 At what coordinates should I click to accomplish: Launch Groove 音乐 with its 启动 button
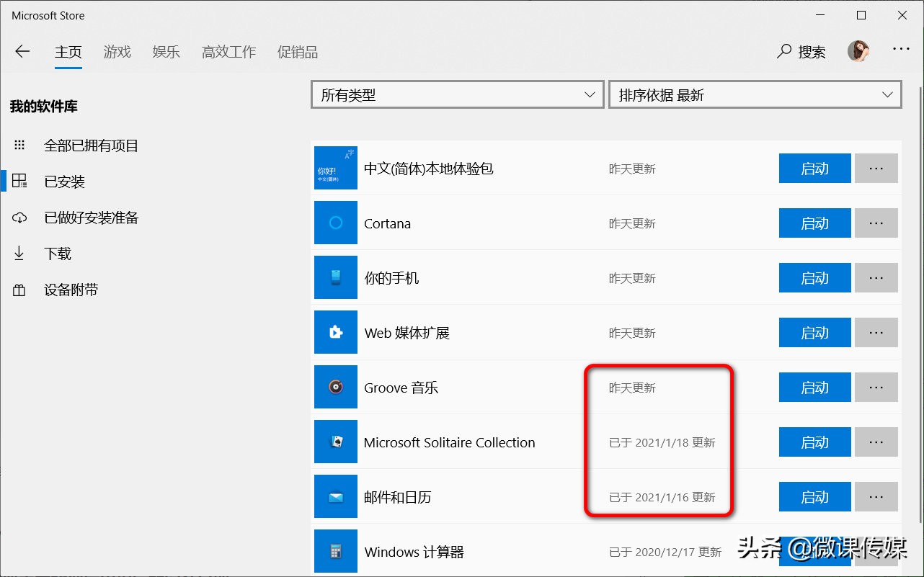[814, 387]
